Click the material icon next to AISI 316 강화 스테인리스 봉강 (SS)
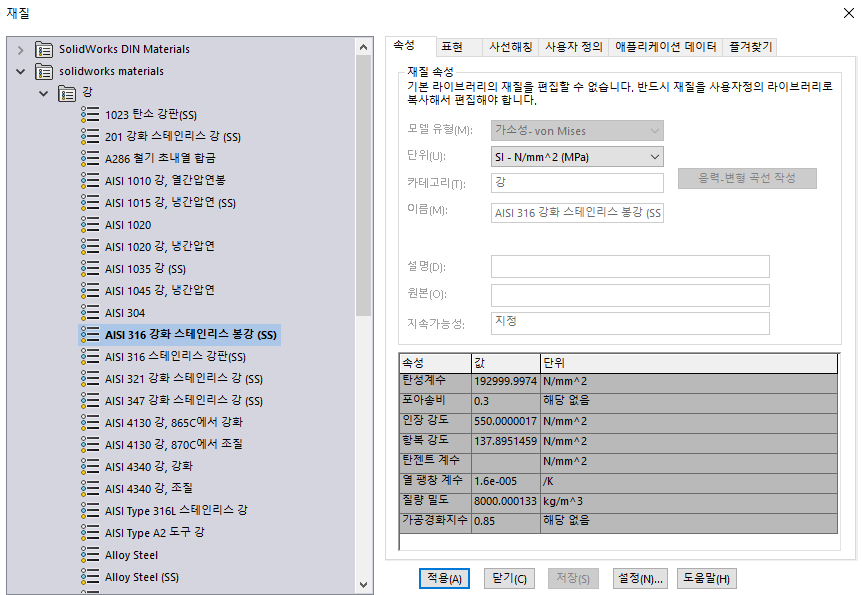The height and width of the screenshot is (595, 862). click(90, 334)
